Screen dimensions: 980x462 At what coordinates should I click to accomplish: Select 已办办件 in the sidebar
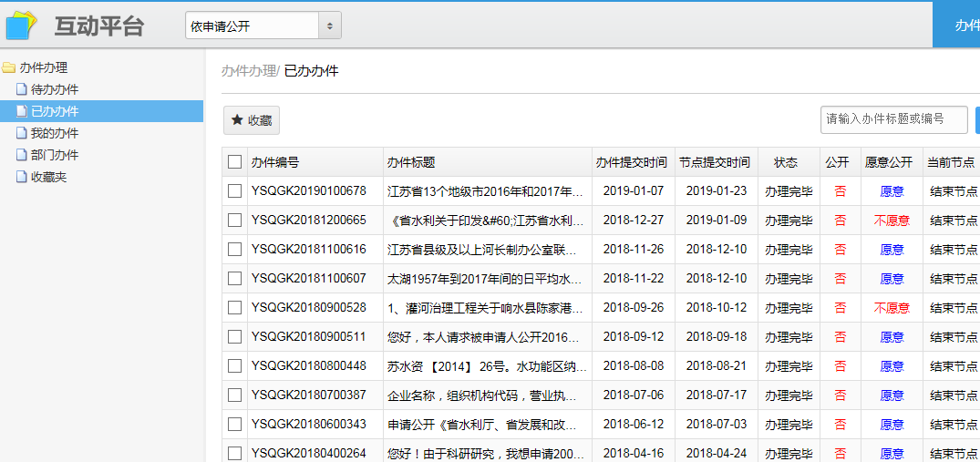(x=101, y=112)
